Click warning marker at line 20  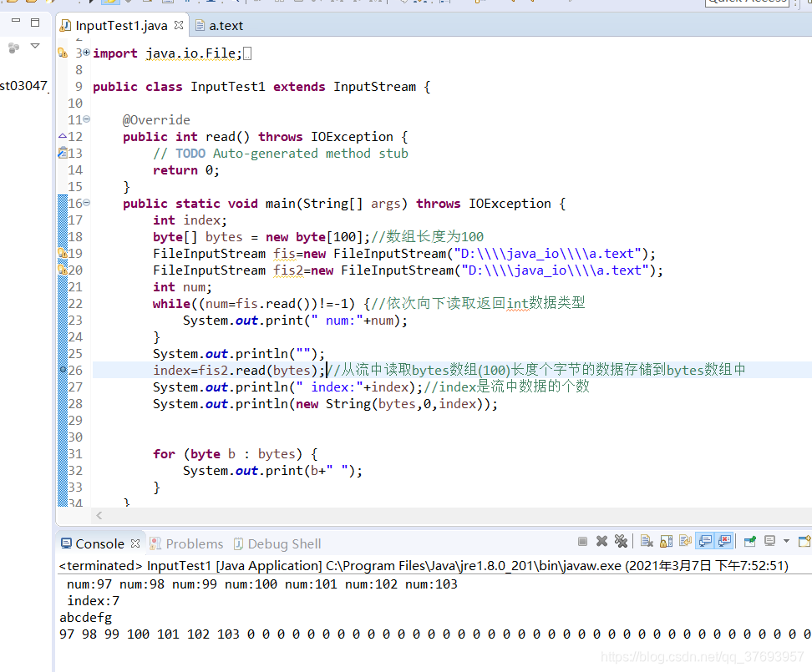[62, 270]
